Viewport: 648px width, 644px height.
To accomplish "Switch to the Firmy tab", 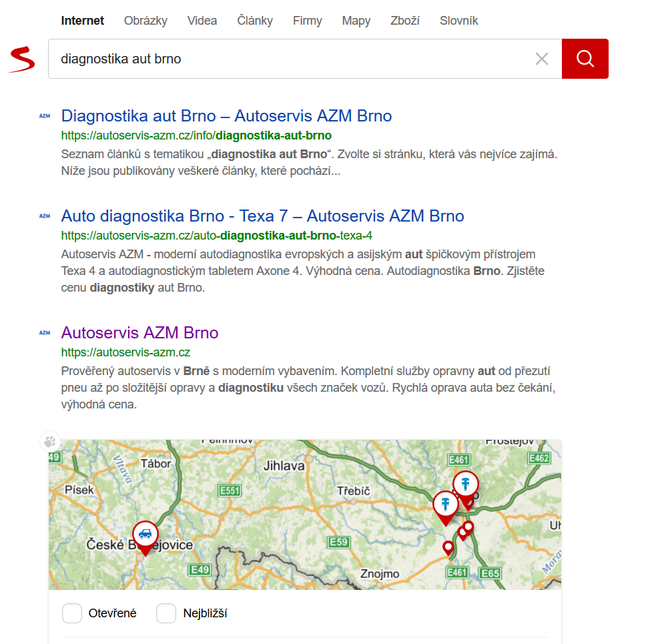I will (308, 21).
